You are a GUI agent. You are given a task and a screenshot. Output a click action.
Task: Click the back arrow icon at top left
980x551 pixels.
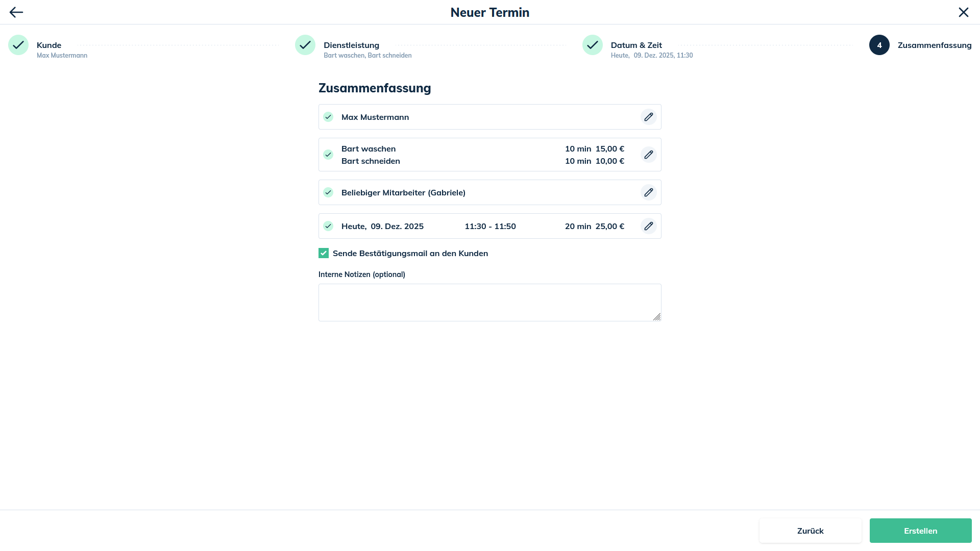pos(16,12)
